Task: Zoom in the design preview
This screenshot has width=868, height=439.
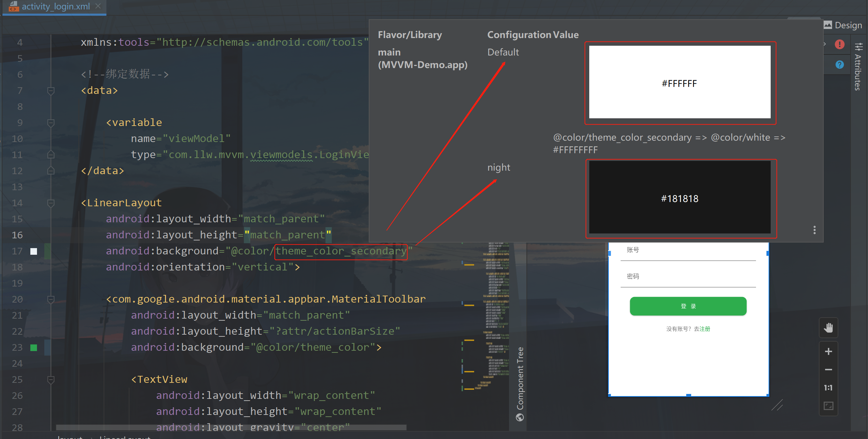Action: pyautogui.click(x=829, y=351)
